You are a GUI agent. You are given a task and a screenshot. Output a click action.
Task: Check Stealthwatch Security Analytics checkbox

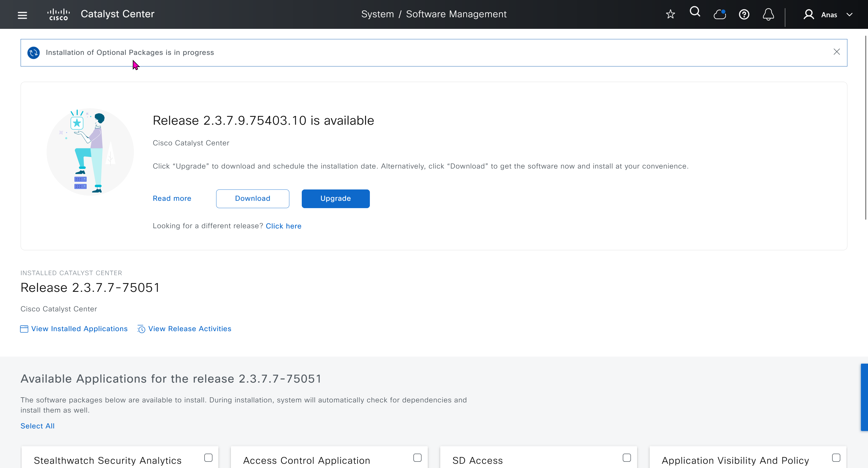(x=208, y=458)
